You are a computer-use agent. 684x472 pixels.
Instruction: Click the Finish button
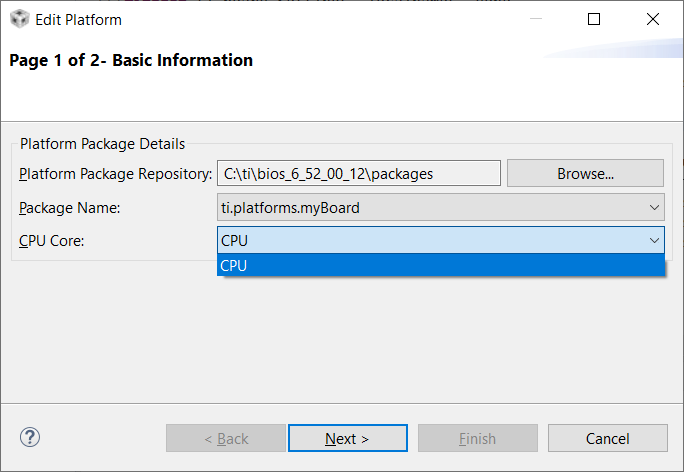477,438
